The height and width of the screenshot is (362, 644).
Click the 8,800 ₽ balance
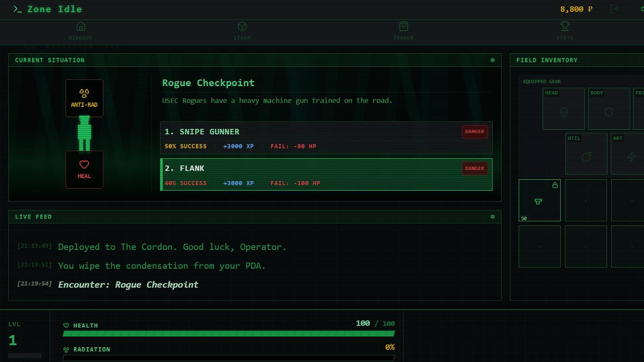pos(576,9)
